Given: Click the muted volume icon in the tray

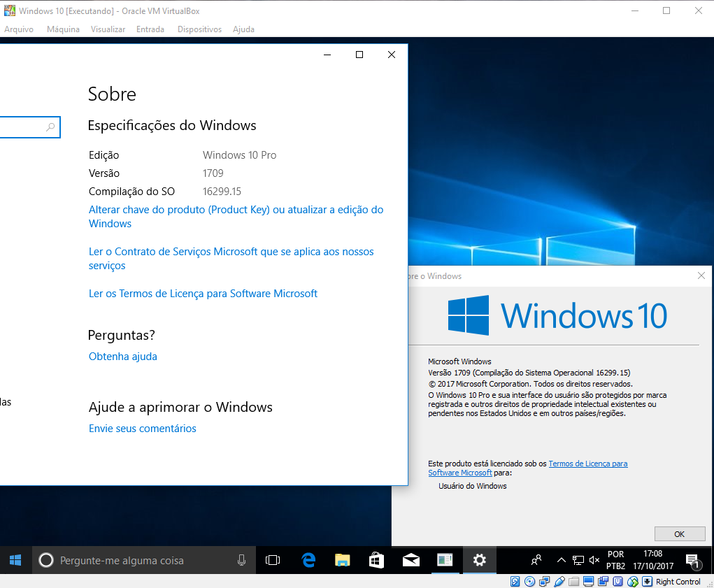Looking at the screenshot, I should (x=594, y=560).
